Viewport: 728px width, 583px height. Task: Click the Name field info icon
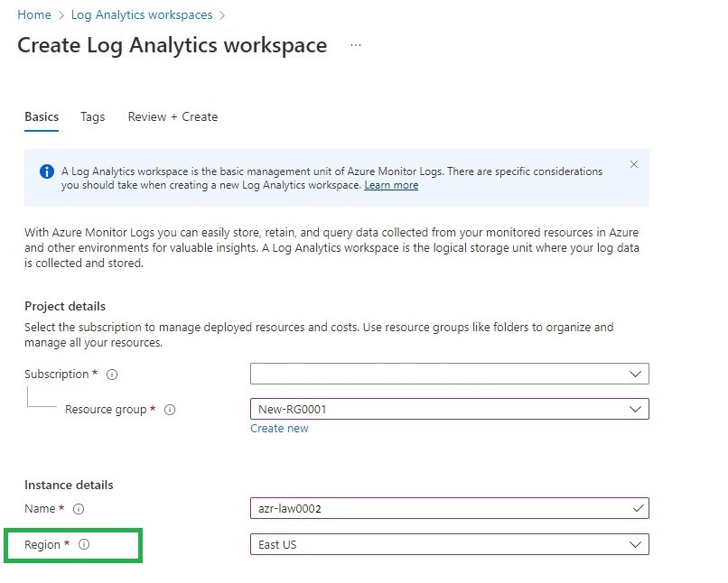tap(79, 509)
